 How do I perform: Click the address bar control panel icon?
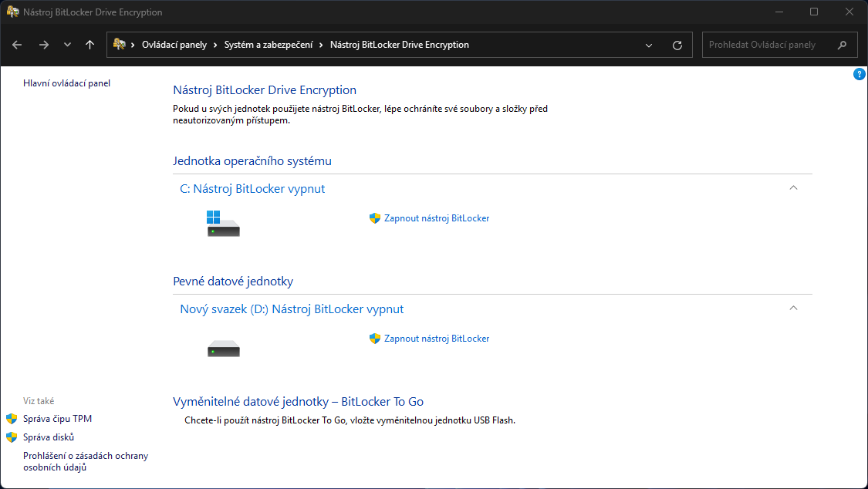click(x=119, y=44)
